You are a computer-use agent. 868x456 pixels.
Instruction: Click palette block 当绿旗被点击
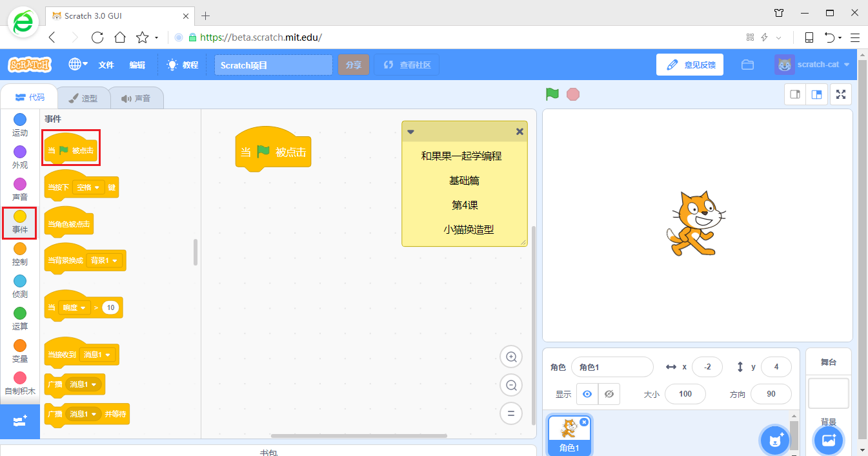(x=71, y=149)
